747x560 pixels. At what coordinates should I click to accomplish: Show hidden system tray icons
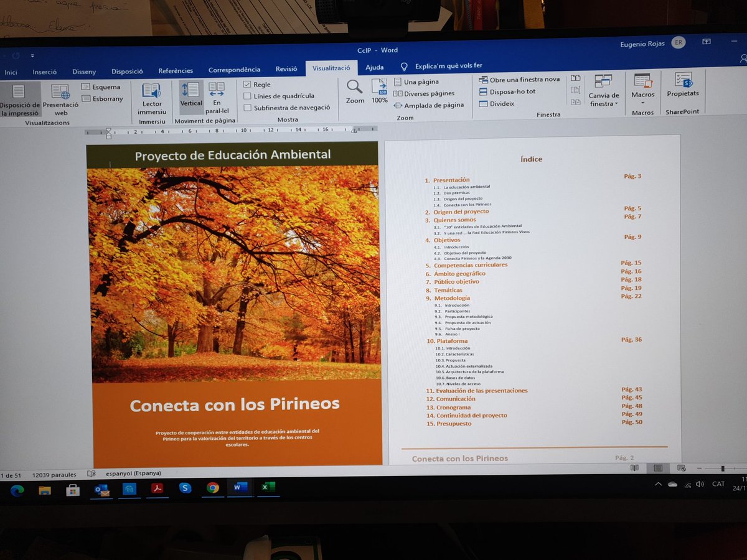point(659,484)
